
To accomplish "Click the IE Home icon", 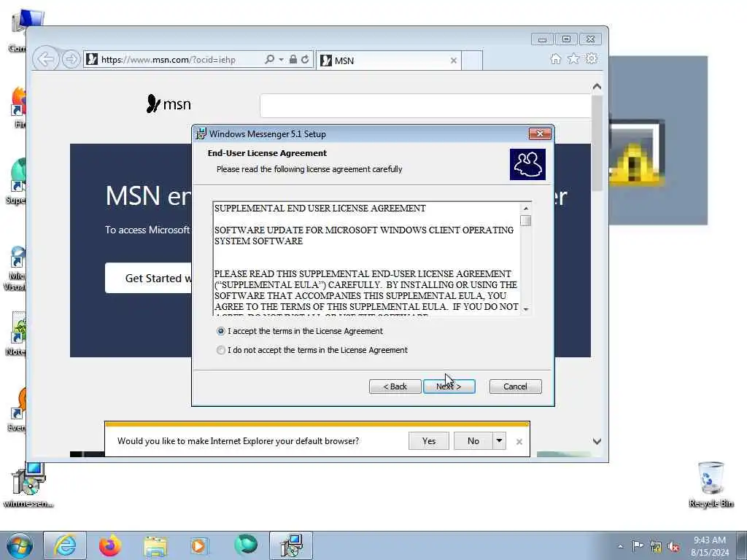I will tap(555, 59).
